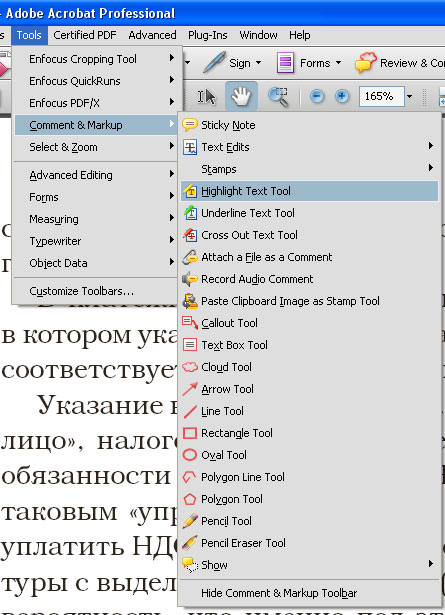Select the Pencil Tool icon
This screenshot has height=615, width=445.
coord(190,520)
